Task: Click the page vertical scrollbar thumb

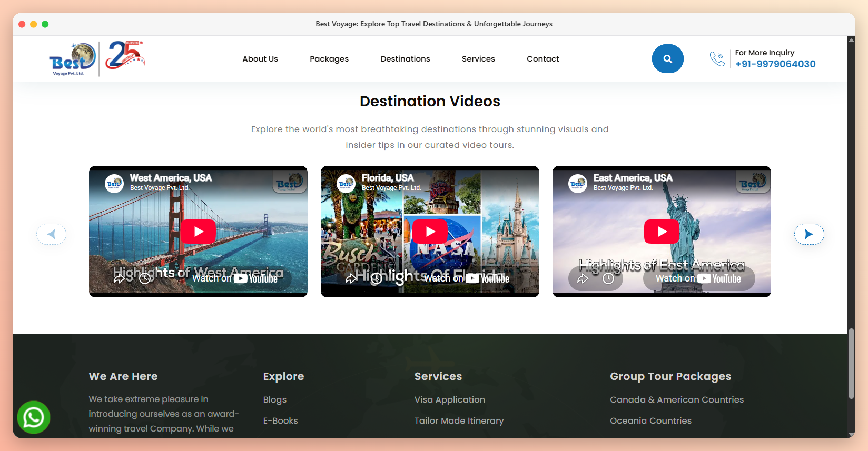Action: click(x=851, y=364)
